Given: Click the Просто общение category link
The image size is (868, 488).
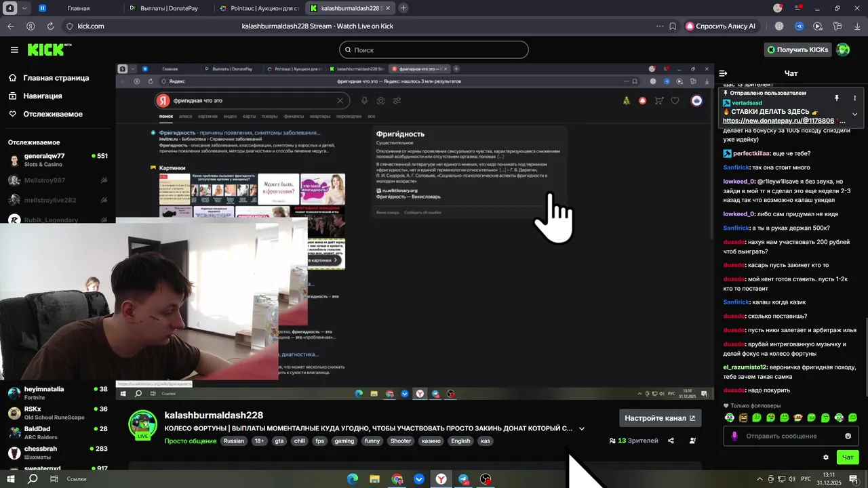Looking at the screenshot, I should (191, 441).
